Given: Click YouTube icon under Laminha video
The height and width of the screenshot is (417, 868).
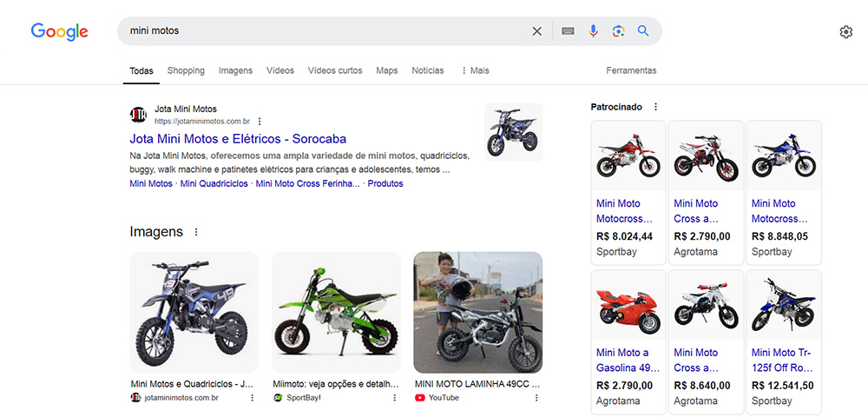Looking at the screenshot, I should click(419, 398).
